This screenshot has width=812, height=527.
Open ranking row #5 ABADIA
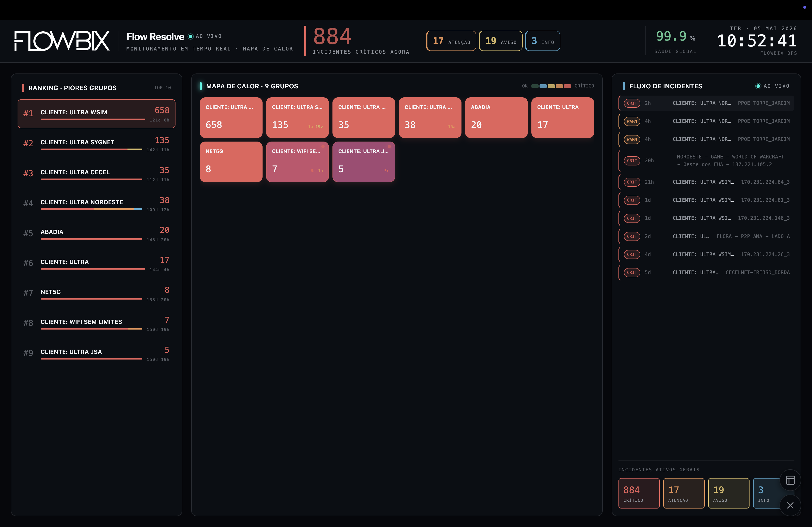tap(97, 234)
